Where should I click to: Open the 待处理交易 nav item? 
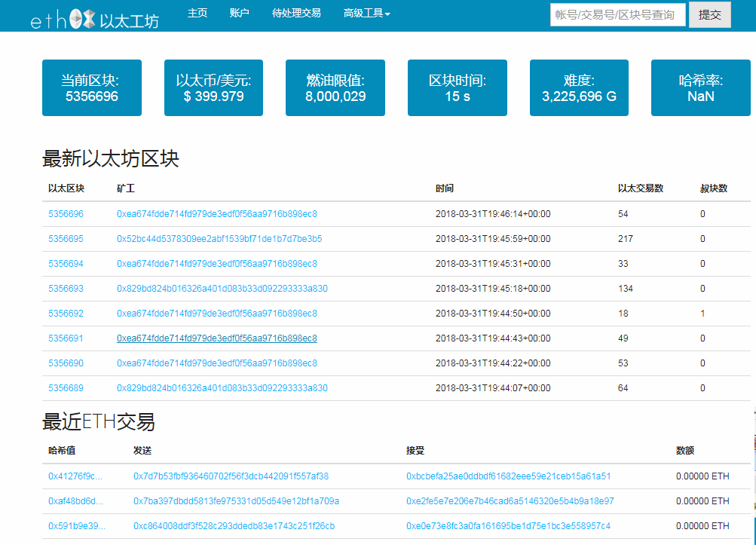pyautogui.click(x=296, y=13)
